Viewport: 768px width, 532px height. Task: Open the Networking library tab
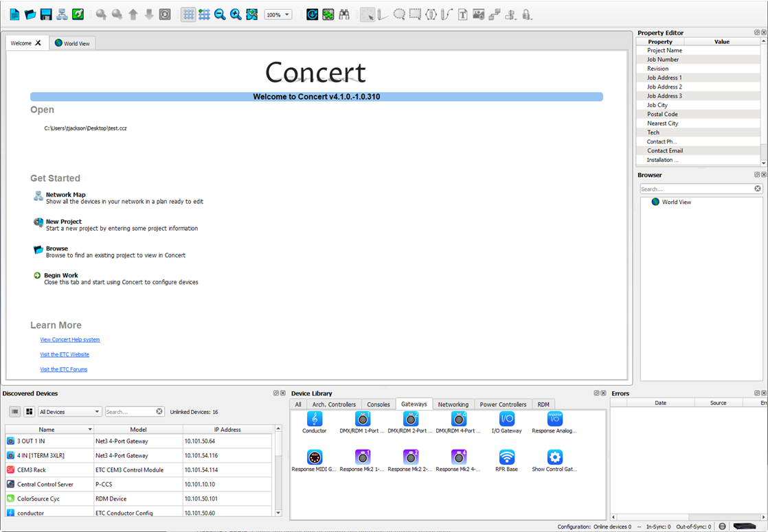tap(453, 404)
